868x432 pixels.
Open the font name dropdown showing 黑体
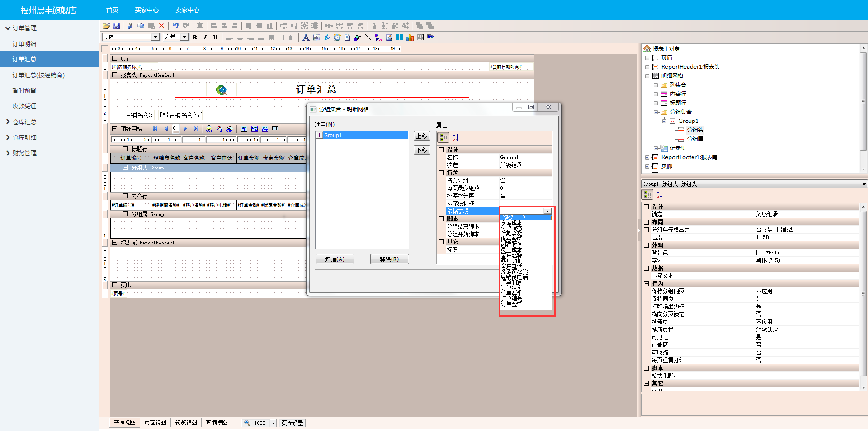coord(155,37)
